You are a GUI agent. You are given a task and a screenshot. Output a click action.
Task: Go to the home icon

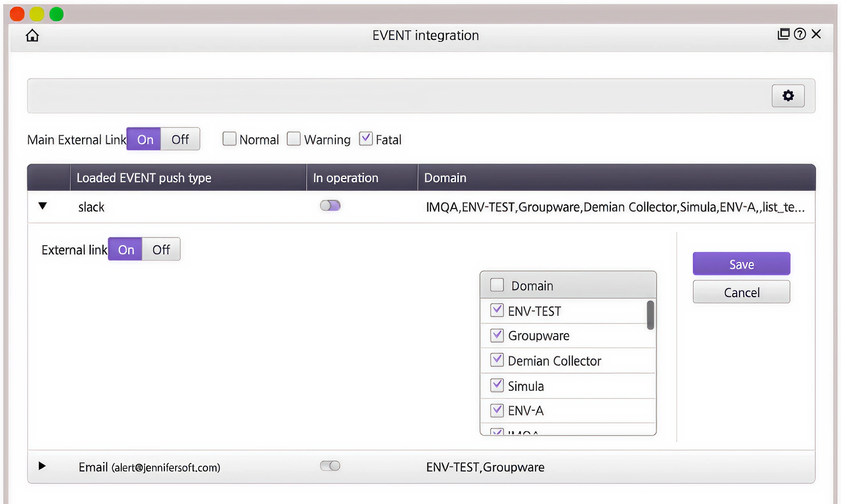(32, 35)
